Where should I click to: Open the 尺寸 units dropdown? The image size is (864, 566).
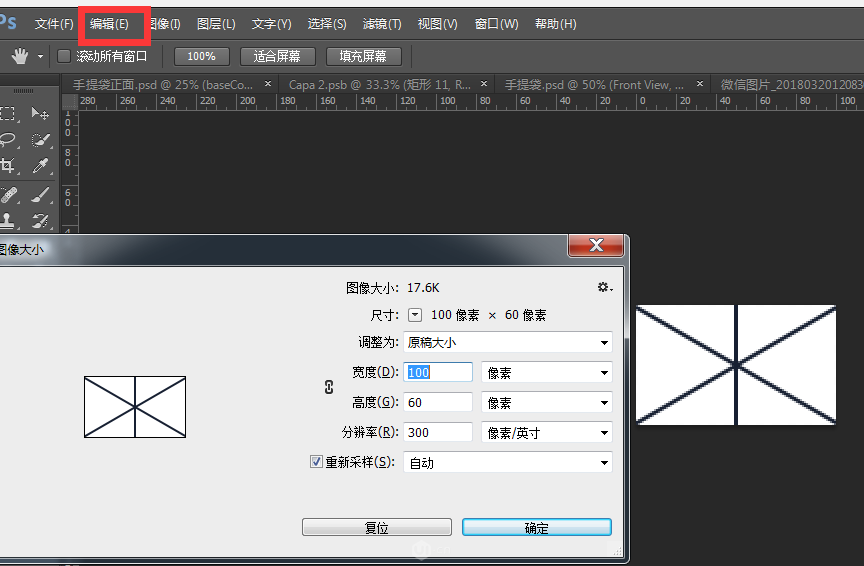pos(415,315)
